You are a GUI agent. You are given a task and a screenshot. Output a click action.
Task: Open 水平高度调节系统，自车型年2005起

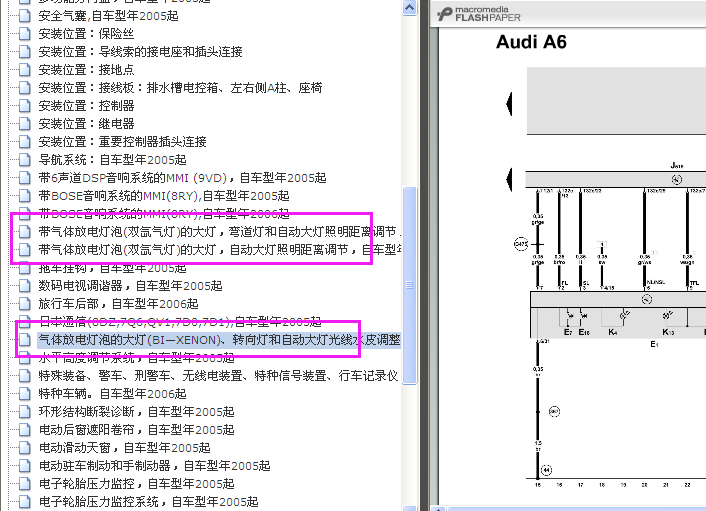point(136,358)
